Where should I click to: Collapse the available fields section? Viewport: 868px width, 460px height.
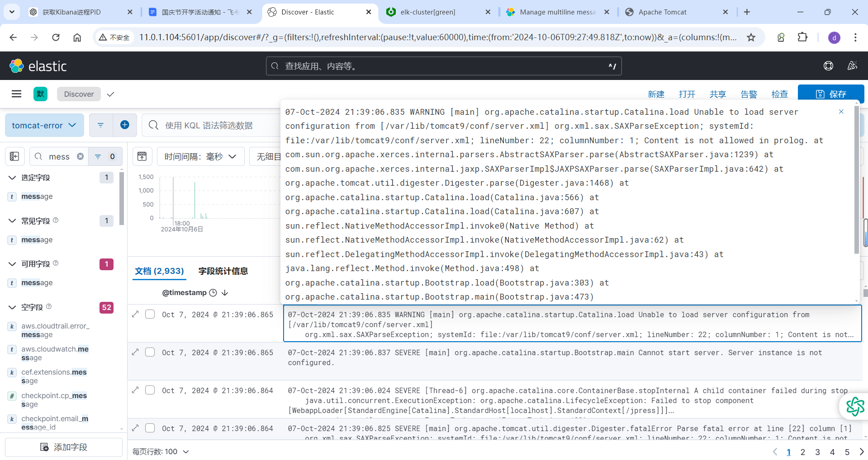pyautogui.click(x=12, y=264)
